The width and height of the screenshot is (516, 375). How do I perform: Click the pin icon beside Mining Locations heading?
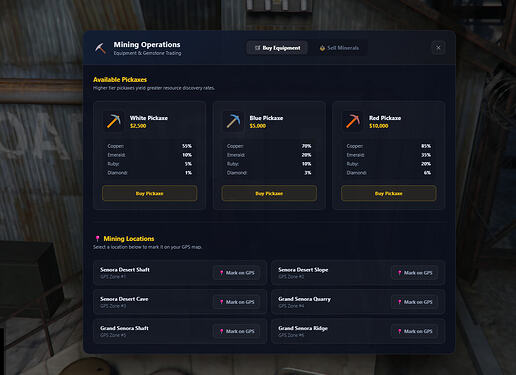[97, 239]
